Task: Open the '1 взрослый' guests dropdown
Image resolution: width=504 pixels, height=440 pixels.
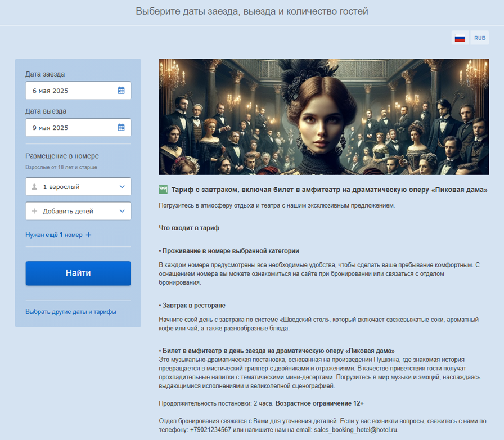Action: (78, 187)
